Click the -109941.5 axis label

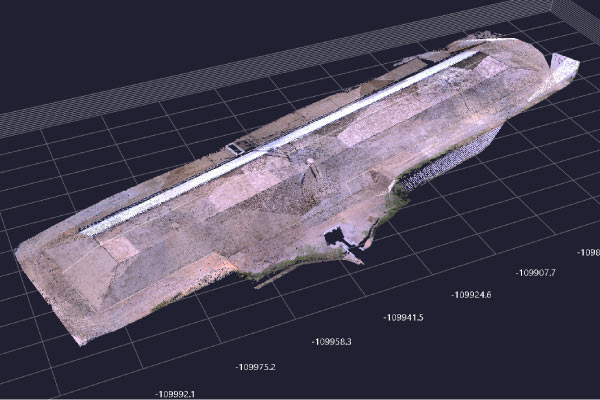pos(403,317)
